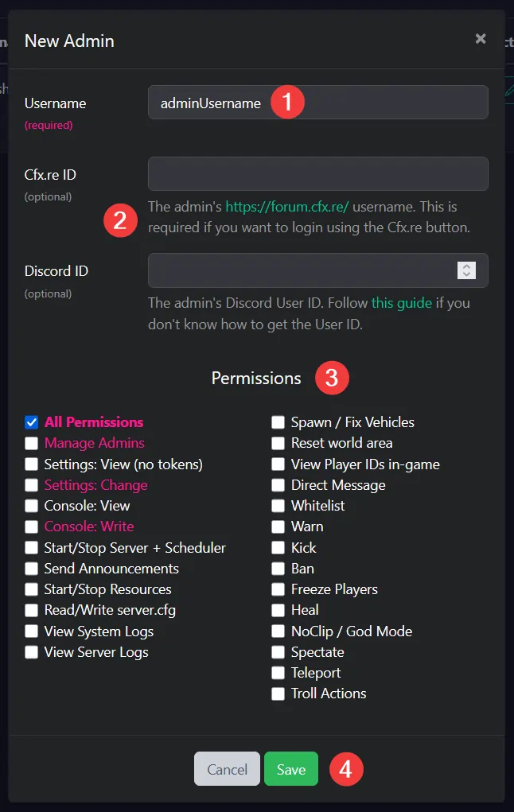The width and height of the screenshot is (514, 812).
Task: Check Read/Write server.cfg permission
Action: [x=32, y=610]
